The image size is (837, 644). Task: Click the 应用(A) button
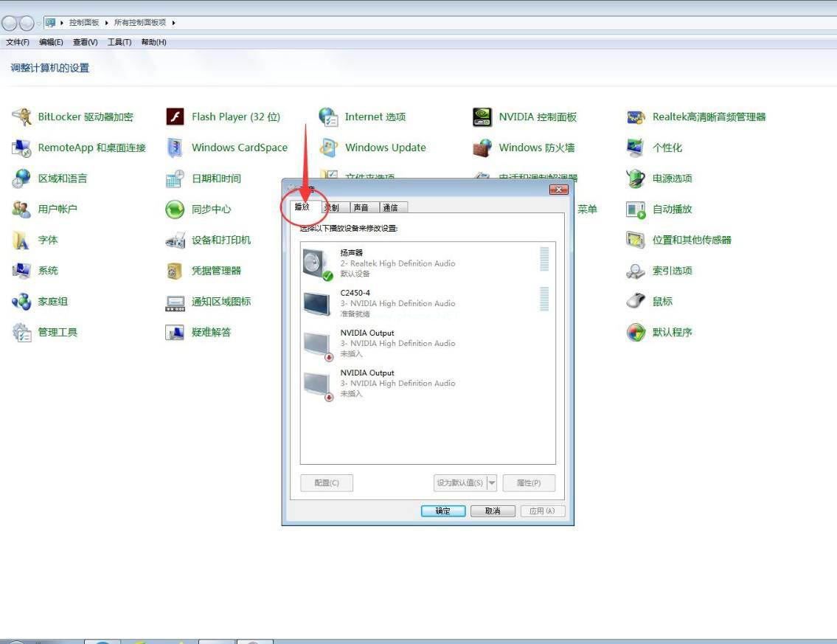click(542, 511)
